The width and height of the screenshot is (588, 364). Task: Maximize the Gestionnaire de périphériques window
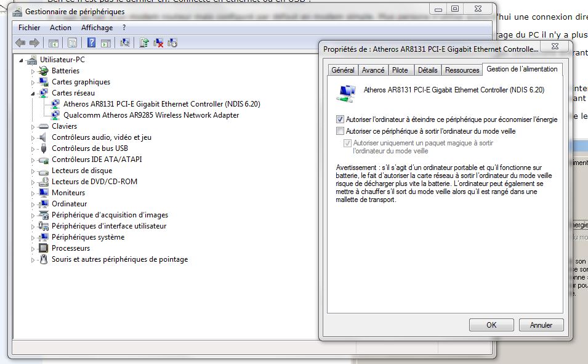pos(455,9)
